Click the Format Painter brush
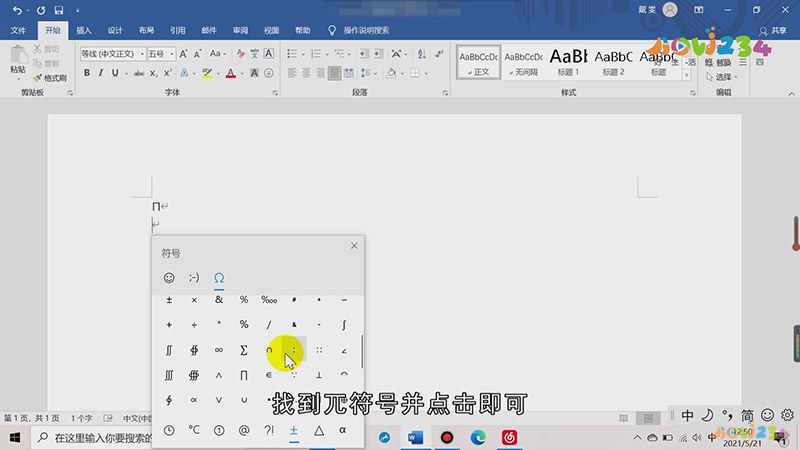 tap(50, 78)
